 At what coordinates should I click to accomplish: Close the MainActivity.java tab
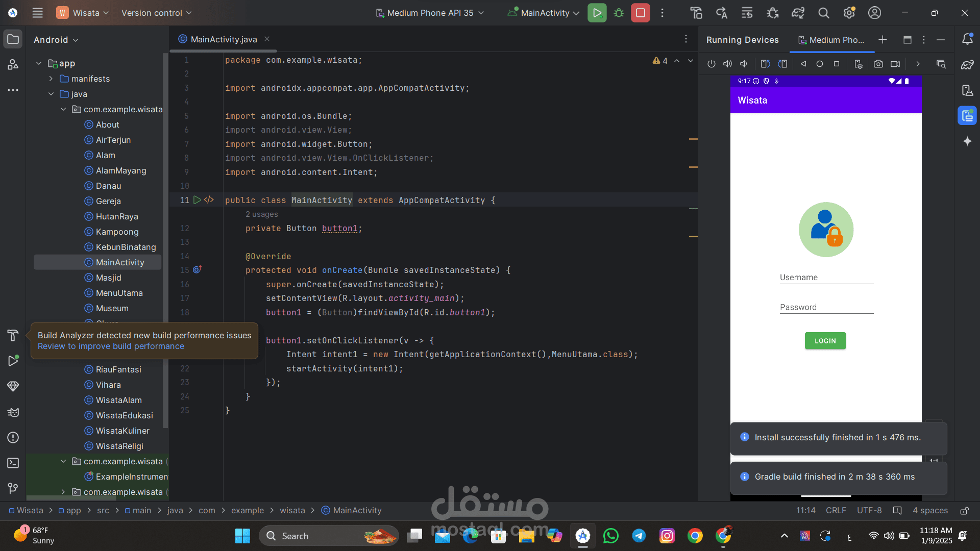point(267,39)
